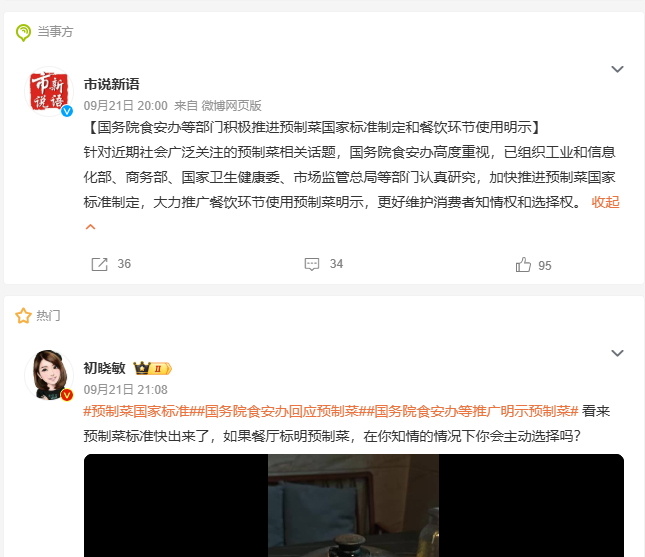
Task: Open 初晓敏's profile avatar
Action: pos(49,375)
